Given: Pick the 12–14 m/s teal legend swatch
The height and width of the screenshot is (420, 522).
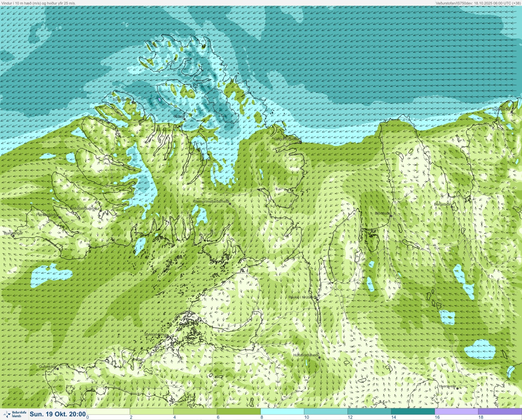Looking at the screenshot, I should coord(369,411).
